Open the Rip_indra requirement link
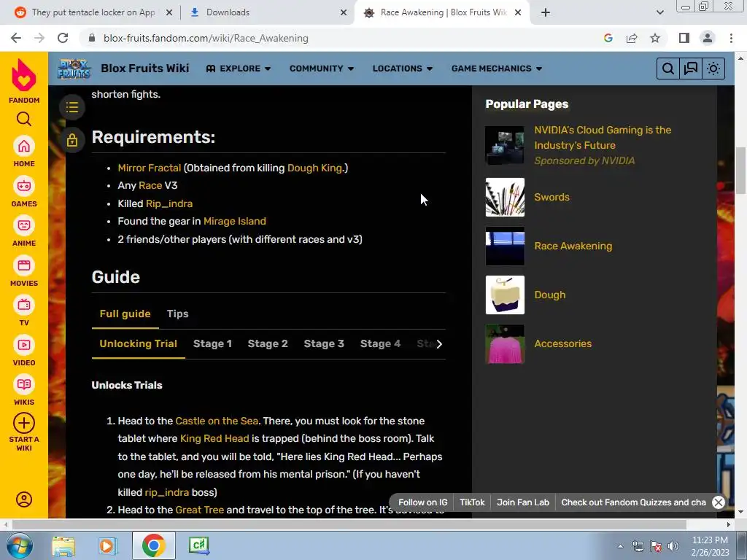The height and width of the screenshot is (560, 747). coord(169,204)
